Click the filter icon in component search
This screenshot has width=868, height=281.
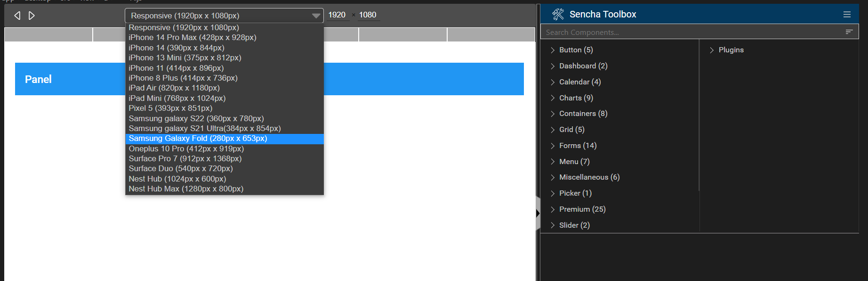tap(849, 32)
